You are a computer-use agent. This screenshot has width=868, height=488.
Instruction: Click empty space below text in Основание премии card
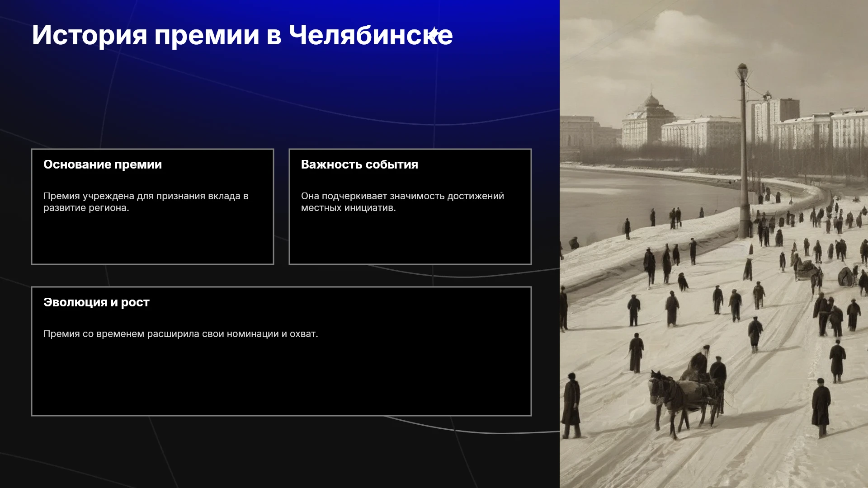pos(152,239)
